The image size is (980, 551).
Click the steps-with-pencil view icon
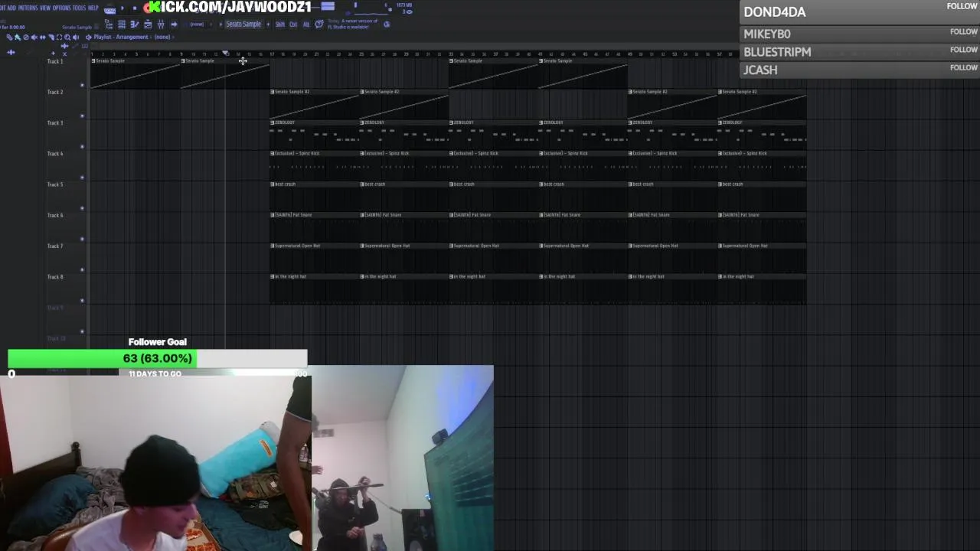(x=136, y=24)
